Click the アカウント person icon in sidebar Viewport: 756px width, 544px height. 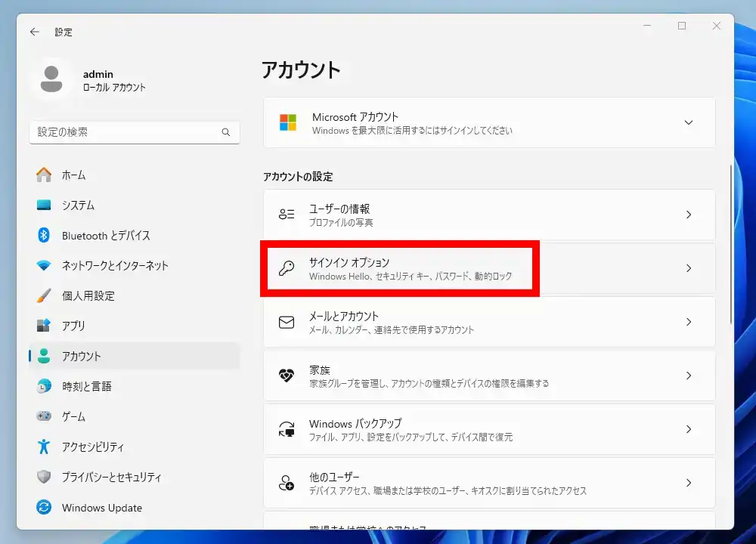(x=44, y=356)
